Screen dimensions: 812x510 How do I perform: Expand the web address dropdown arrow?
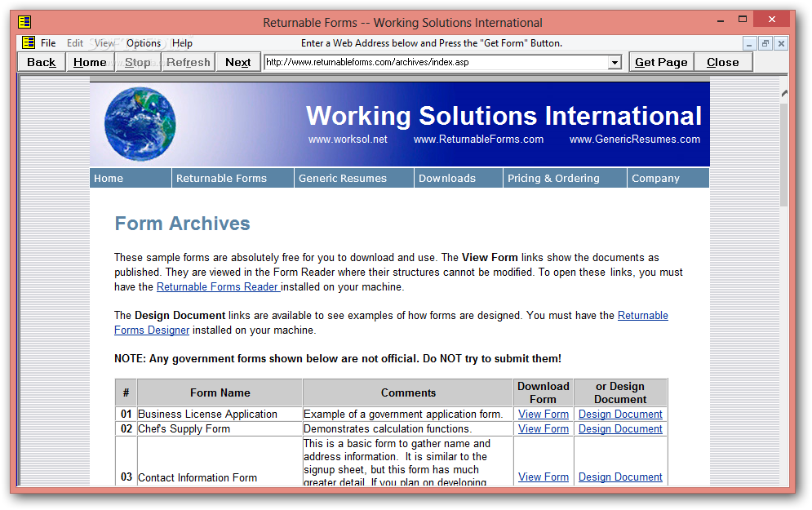coord(615,62)
